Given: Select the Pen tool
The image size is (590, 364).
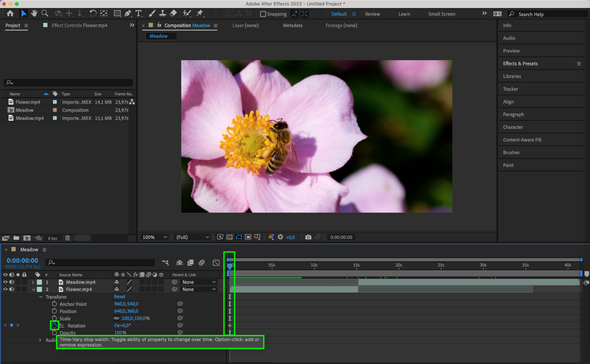Looking at the screenshot, I should point(128,13).
